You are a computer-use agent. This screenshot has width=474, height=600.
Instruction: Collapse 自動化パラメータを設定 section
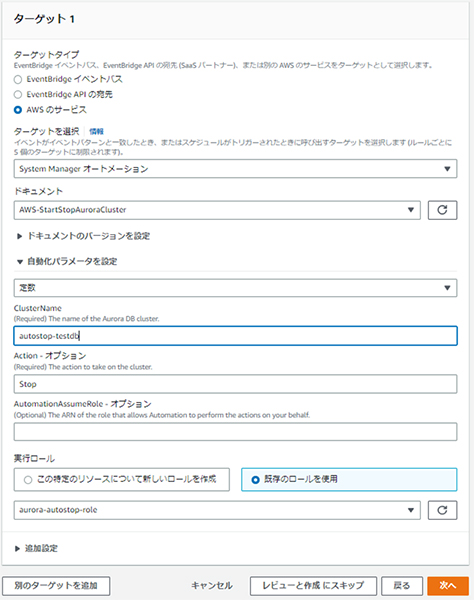point(67,262)
